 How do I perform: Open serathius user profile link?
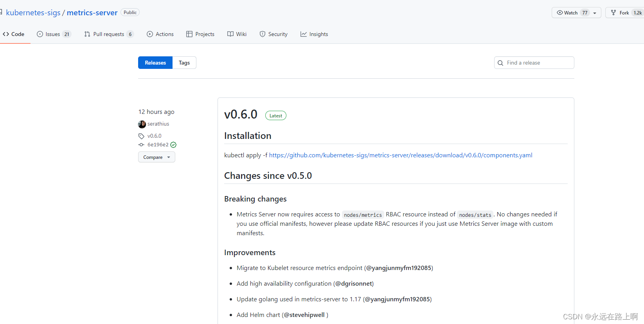pyautogui.click(x=158, y=124)
